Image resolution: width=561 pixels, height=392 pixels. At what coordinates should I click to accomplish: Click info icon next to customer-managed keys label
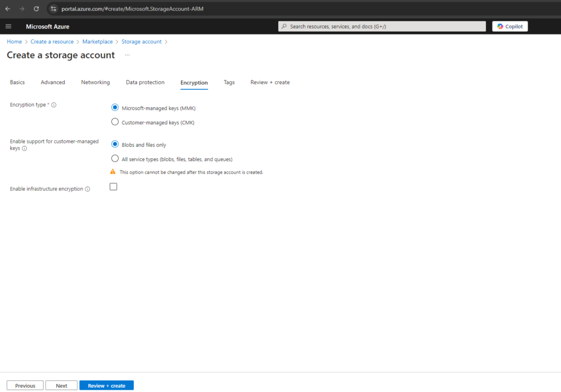(x=24, y=148)
